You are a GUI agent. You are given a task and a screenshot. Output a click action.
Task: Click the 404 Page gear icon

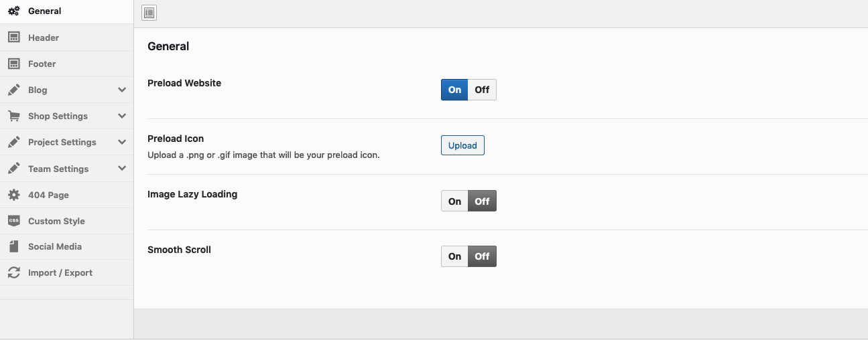click(x=13, y=195)
